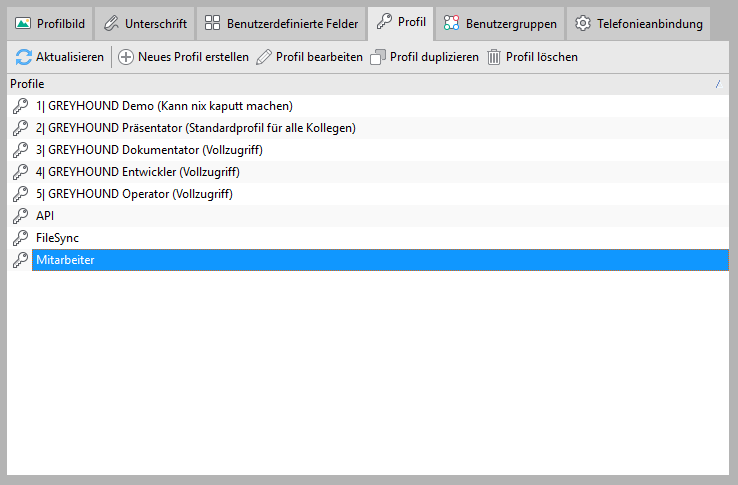The height and width of the screenshot is (485, 738).
Task: Click the Aktualisieren refresh arrows icon
Action: tap(24, 57)
